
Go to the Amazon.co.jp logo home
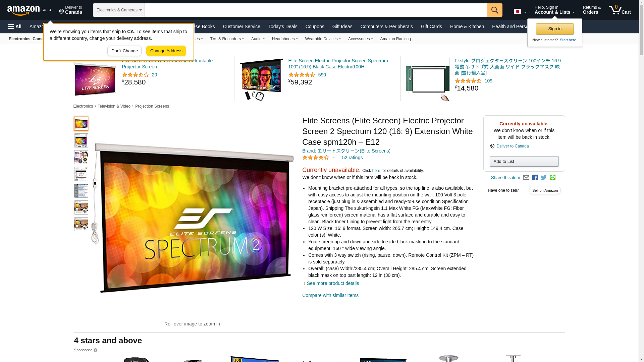click(x=29, y=10)
